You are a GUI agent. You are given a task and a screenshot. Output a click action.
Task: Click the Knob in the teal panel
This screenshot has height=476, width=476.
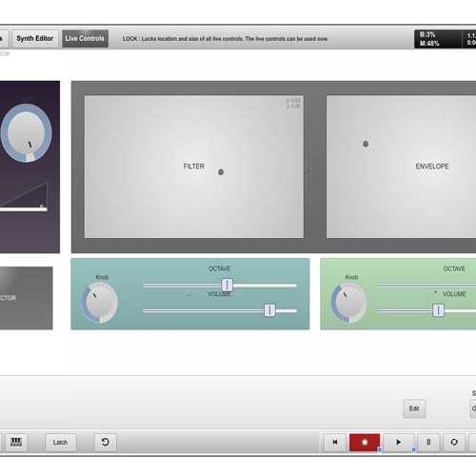pyautogui.click(x=100, y=303)
